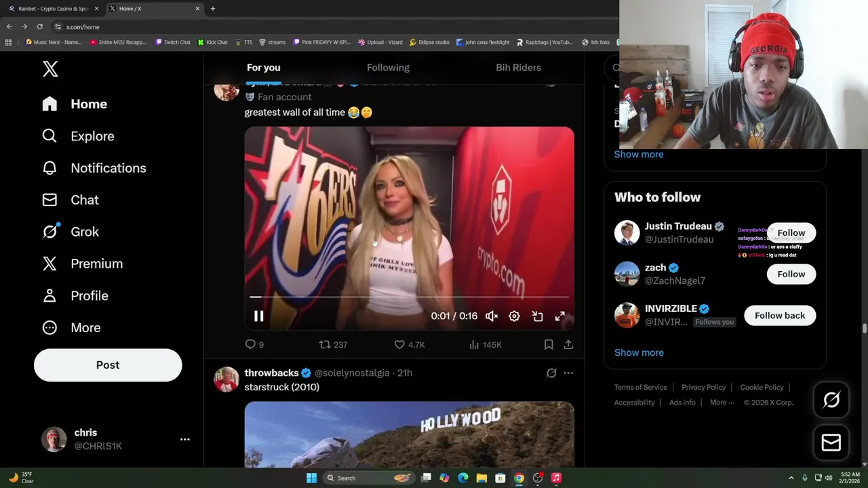The image size is (868, 488).
Task: Show more under Who to follow
Action: click(x=639, y=352)
